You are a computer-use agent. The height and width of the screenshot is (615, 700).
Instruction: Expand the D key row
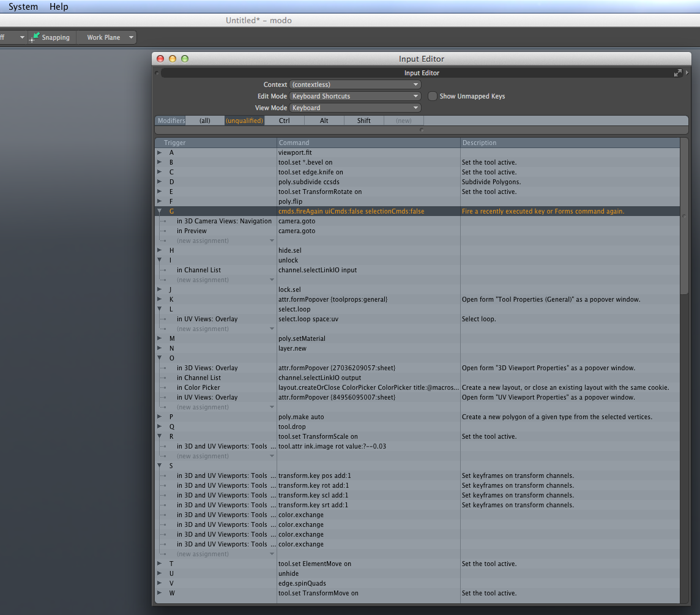point(159,182)
